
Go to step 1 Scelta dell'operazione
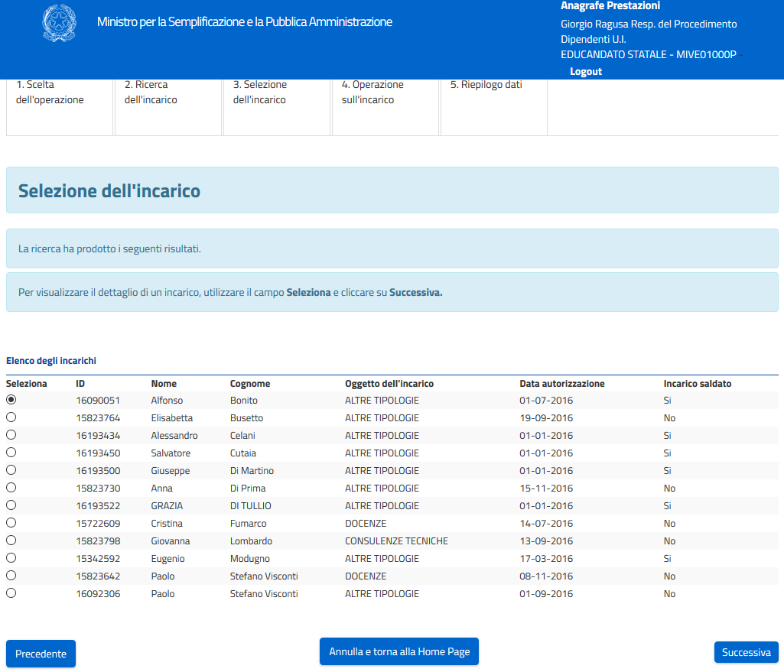point(50,93)
